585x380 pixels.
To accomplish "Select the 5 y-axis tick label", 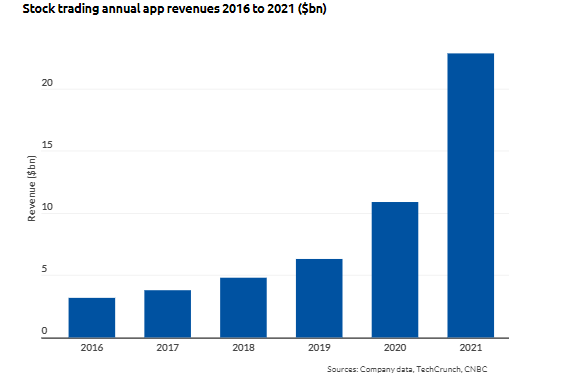I will [x=44, y=269].
